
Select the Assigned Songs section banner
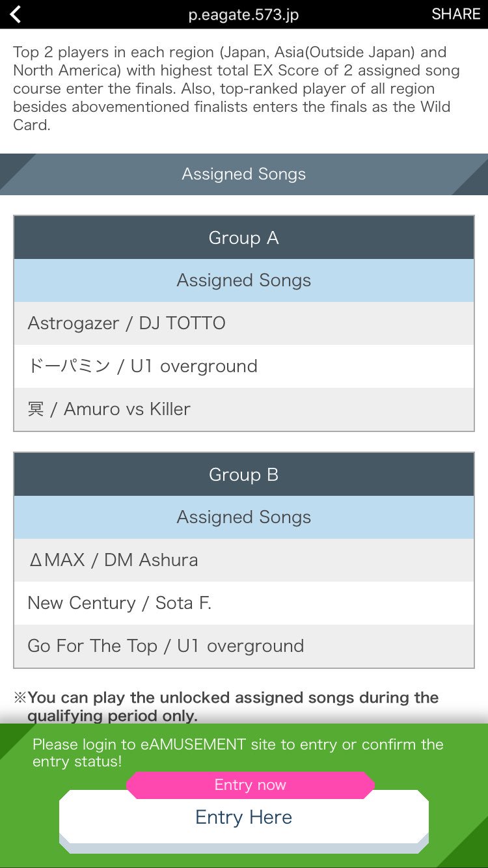[244, 174]
